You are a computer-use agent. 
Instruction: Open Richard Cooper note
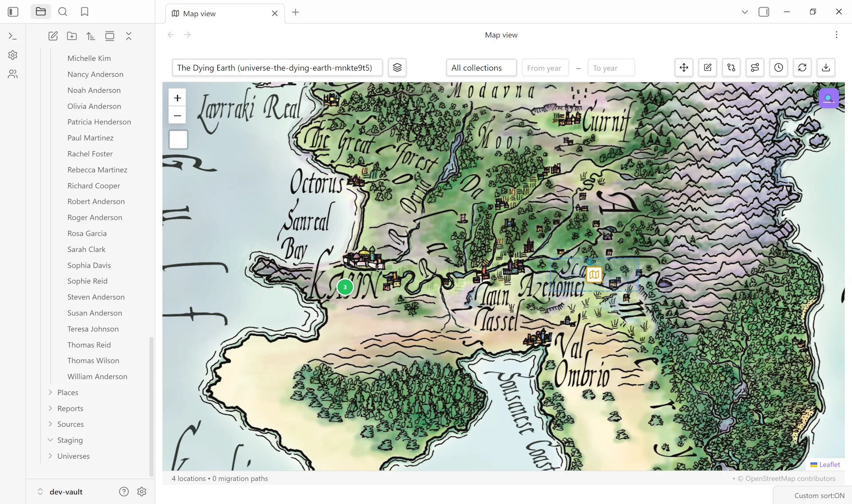click(x=94, y=185)
